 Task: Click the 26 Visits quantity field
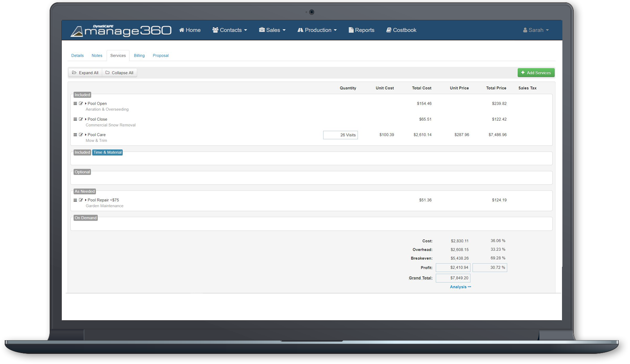coord(340,135)
